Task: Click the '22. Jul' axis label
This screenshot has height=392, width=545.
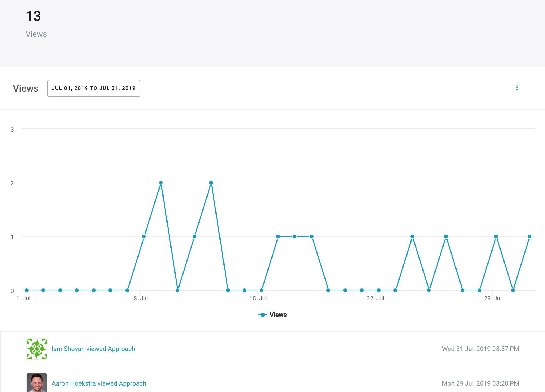Action: 375,299
